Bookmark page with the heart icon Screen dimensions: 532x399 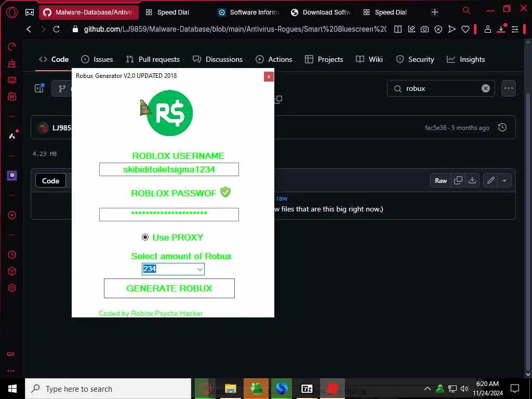click(x=465, y=29)
